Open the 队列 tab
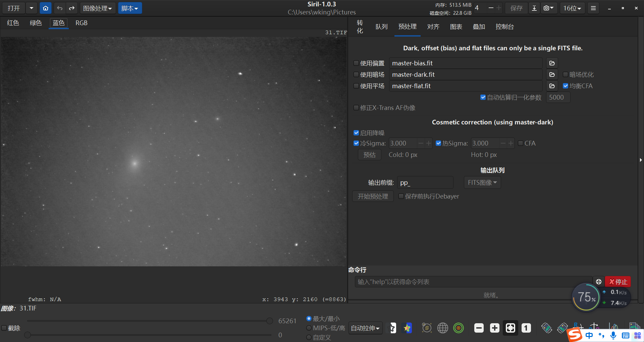Image resolution: width=644 pixels, height=342 pixels. 382,27
